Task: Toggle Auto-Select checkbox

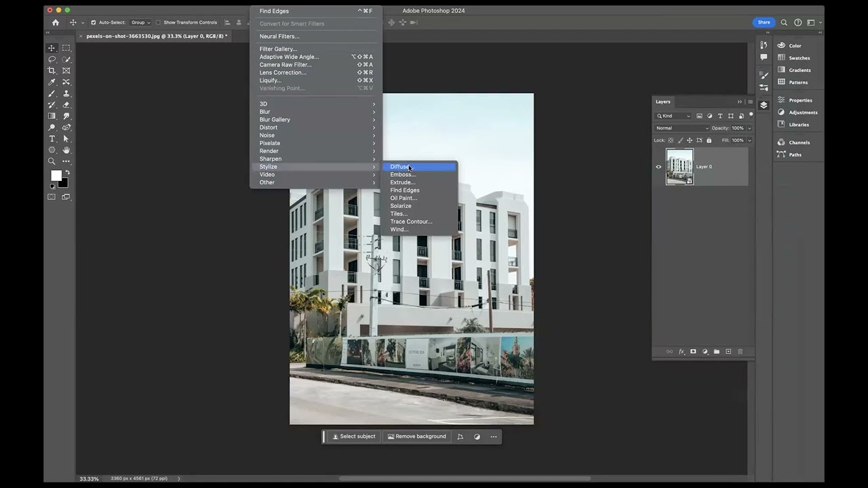Action: 94,22
